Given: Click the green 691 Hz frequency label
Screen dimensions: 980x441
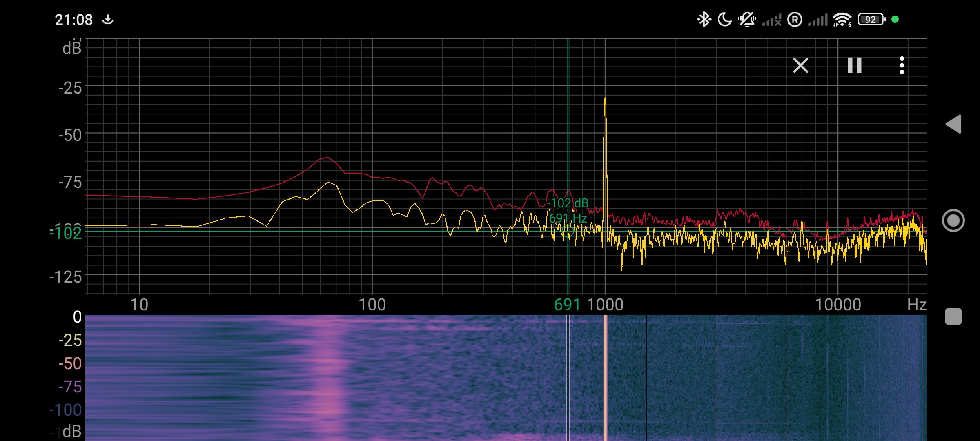Looking at the screenshot, I should 567,305.
